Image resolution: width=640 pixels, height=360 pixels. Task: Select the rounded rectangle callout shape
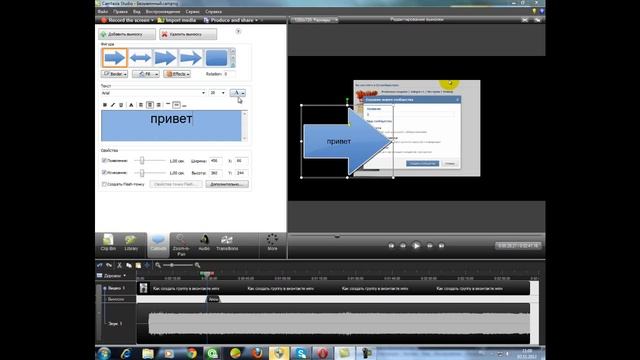point(216,58)
